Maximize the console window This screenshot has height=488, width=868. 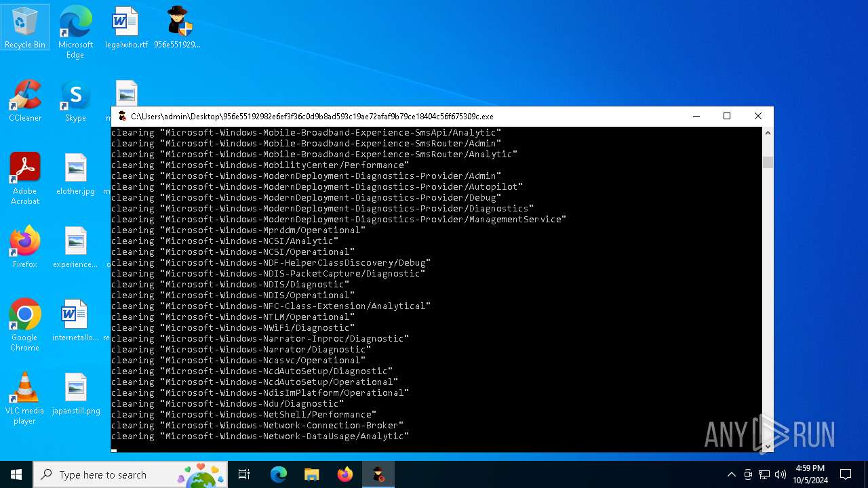[x=727, y=116]
